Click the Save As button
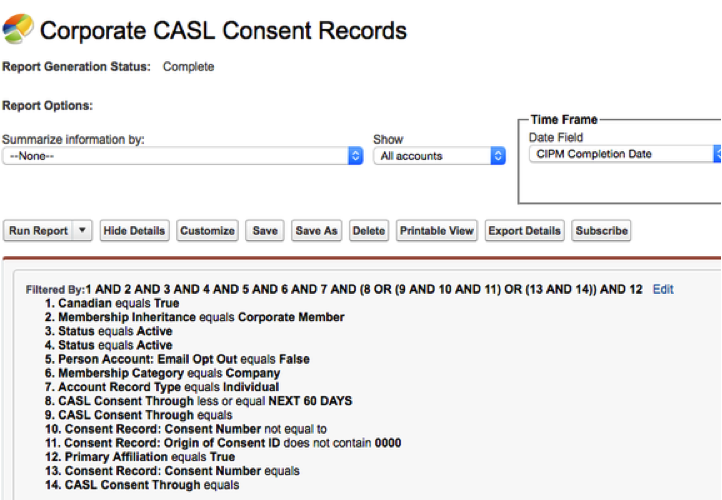Viewport: 722px width, 500px height. pyautogui.click(x=316, y=230)
